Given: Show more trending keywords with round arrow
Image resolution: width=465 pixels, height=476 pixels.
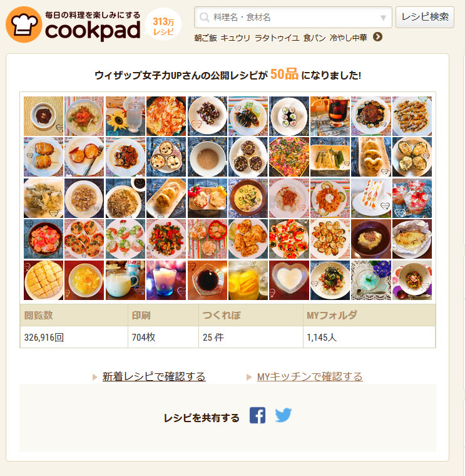Looking at the screenshot, I should click(x=377, y=37).
